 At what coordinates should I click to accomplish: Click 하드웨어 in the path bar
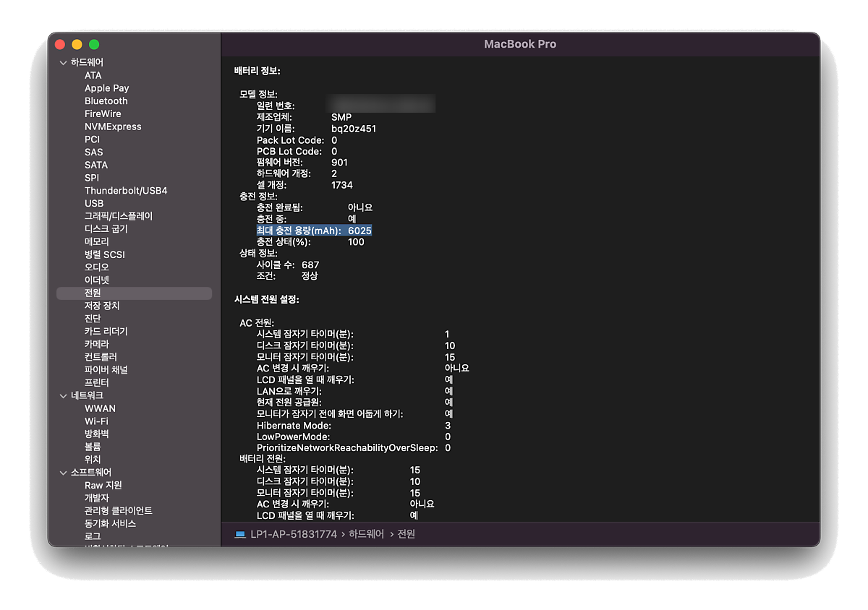point(367,535)
